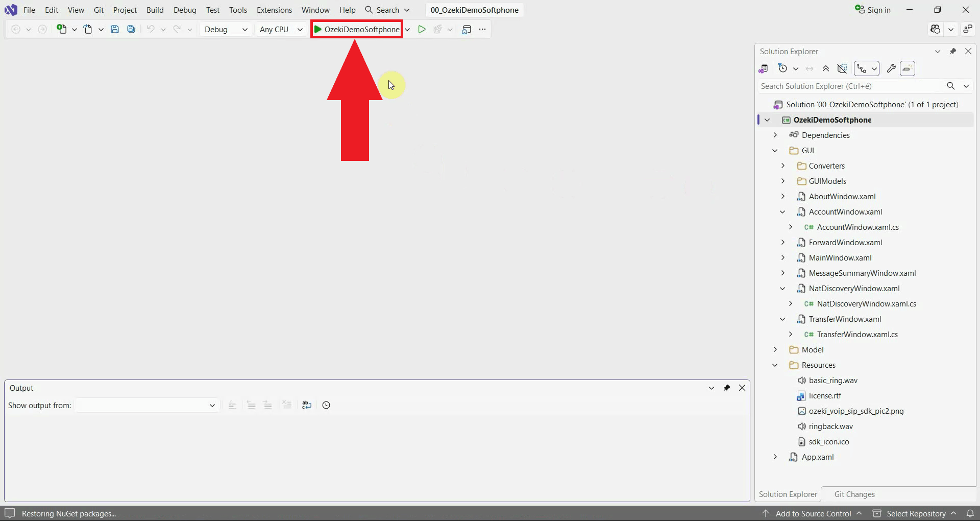Open the File menu
This screenshot has width=980, height=521.
[x=29, y=10]
